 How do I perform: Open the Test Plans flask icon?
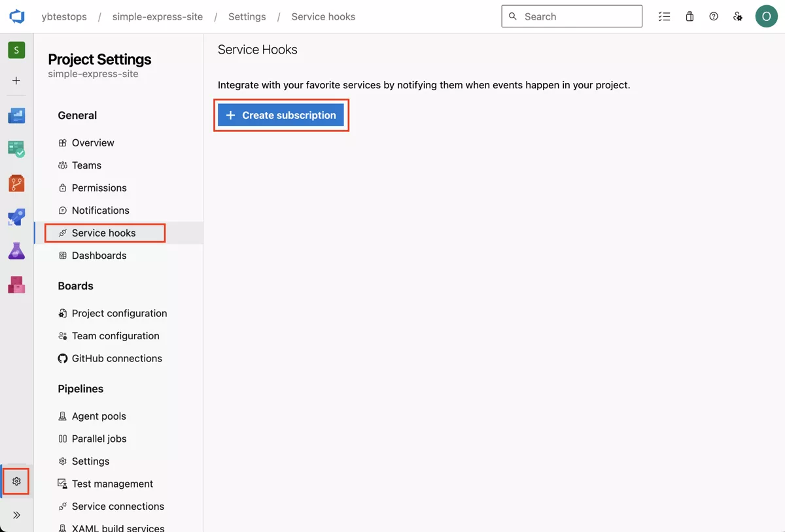[x=16, y=251]
